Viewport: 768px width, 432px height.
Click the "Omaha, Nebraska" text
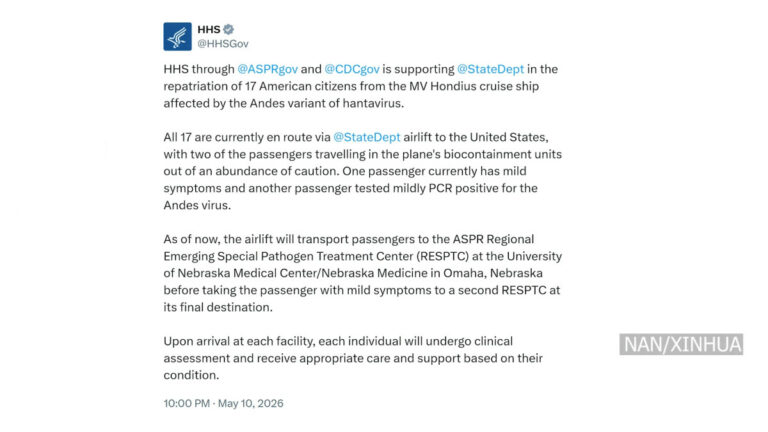tap(493, 273)
